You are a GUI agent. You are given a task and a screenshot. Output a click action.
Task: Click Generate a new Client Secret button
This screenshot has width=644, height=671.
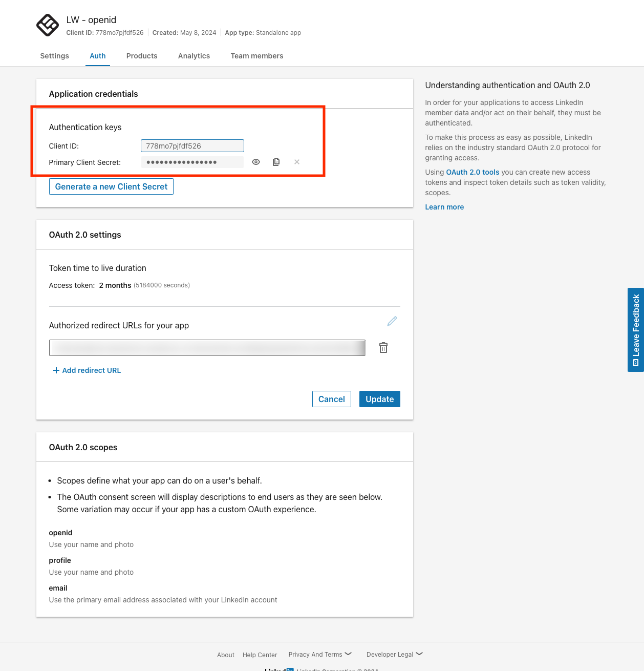111,186
